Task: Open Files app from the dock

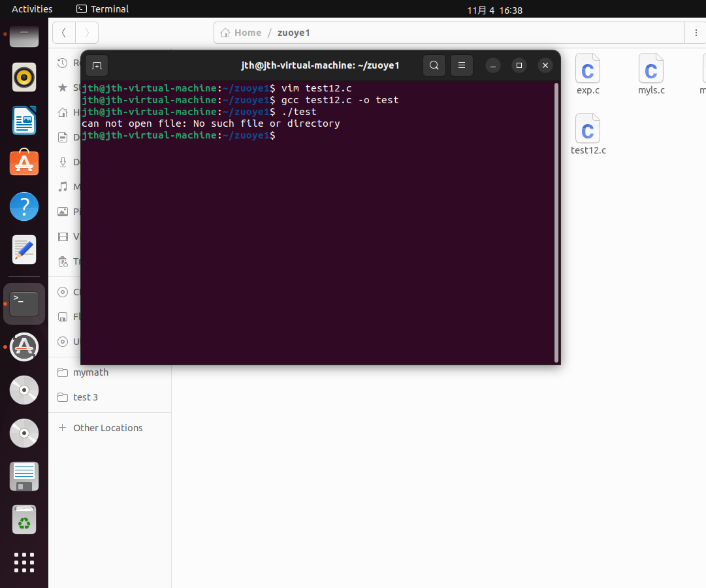Action: pyautogui.click(x=24, y=37)
